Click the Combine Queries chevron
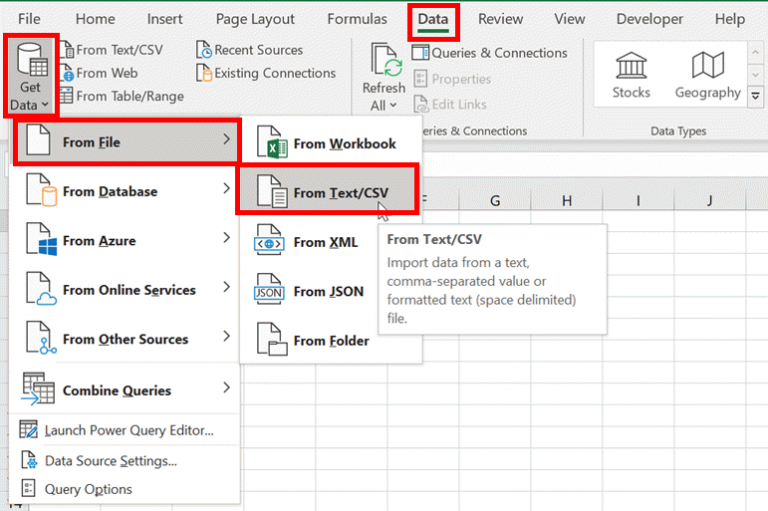The width and height of the screenshot is (768, 511). click(x=226, y=388)
